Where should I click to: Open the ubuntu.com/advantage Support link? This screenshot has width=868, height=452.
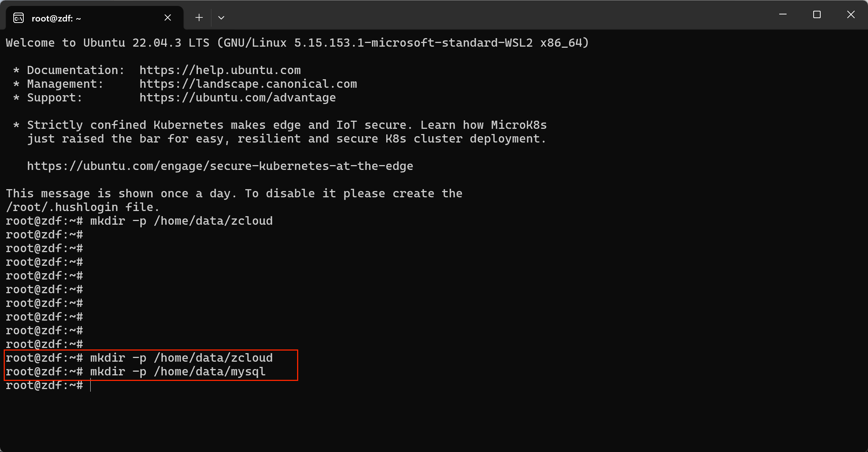coord(238,98)
